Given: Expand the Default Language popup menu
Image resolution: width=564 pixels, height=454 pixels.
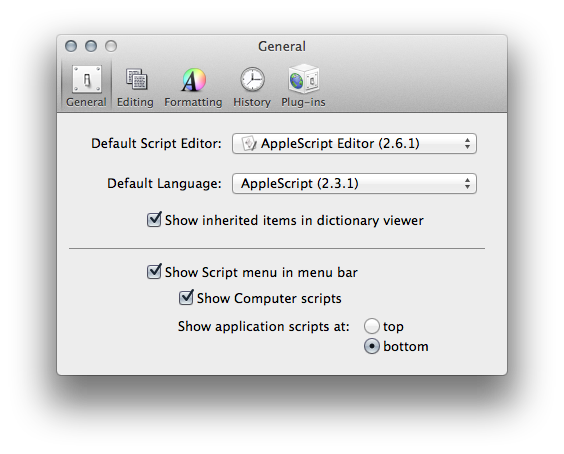Looking at the screenshot, I should click(354, 183).
